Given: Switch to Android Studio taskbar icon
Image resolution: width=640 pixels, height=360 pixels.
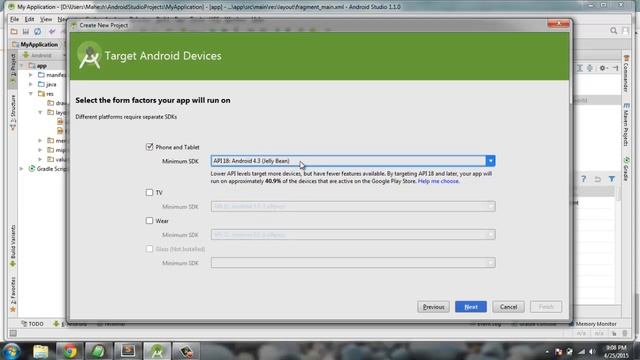Looking at the screenshot, I should (x=157, y=351).
